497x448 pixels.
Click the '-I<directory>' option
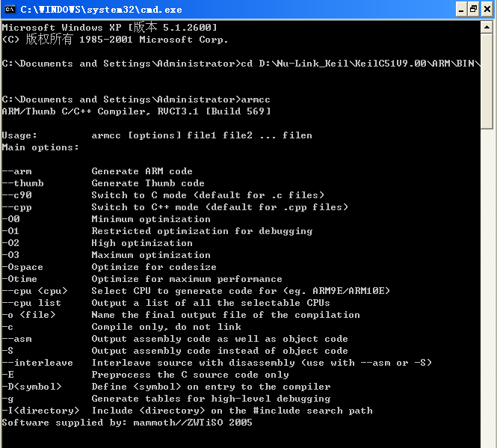(x=40, y=411)
